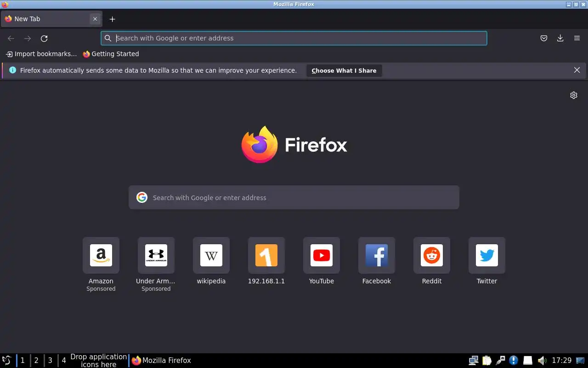Reload the current page
Screen dimensions: 588x368
point(44,38)
